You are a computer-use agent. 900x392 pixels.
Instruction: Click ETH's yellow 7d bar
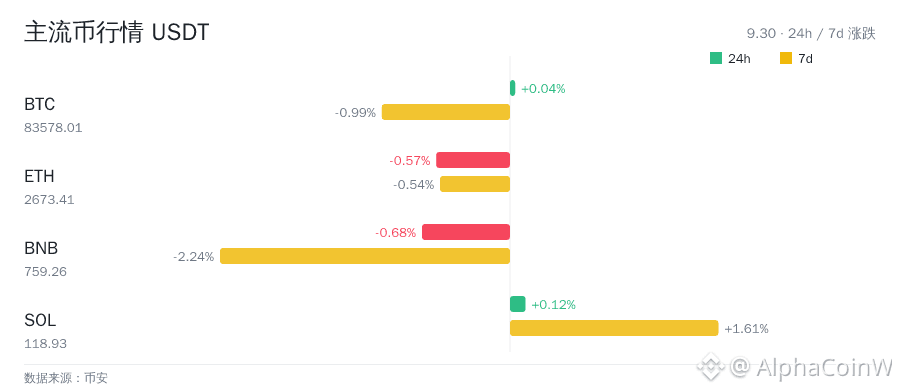[x=475, y=184]
